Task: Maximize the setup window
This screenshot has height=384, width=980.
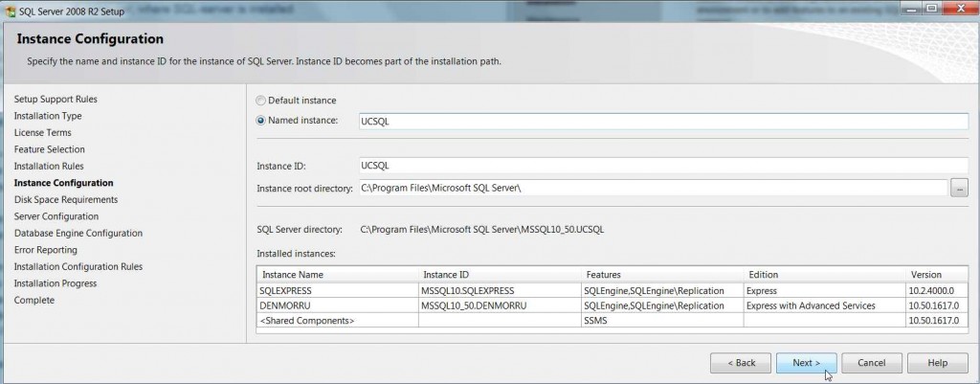Action: point(932,8)
